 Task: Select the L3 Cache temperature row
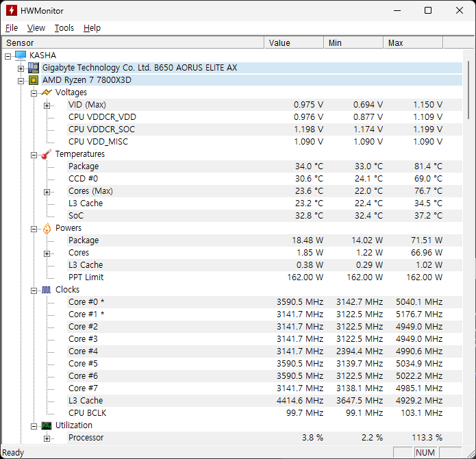click(264, 203)
